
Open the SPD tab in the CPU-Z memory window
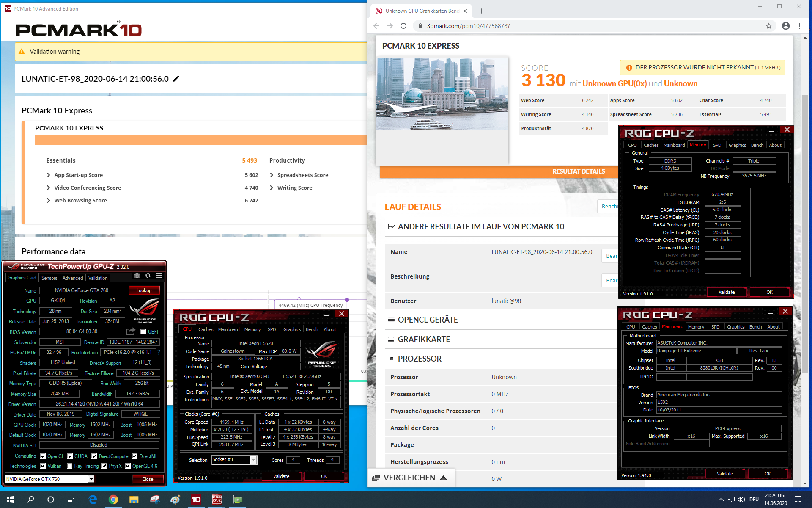717,145
